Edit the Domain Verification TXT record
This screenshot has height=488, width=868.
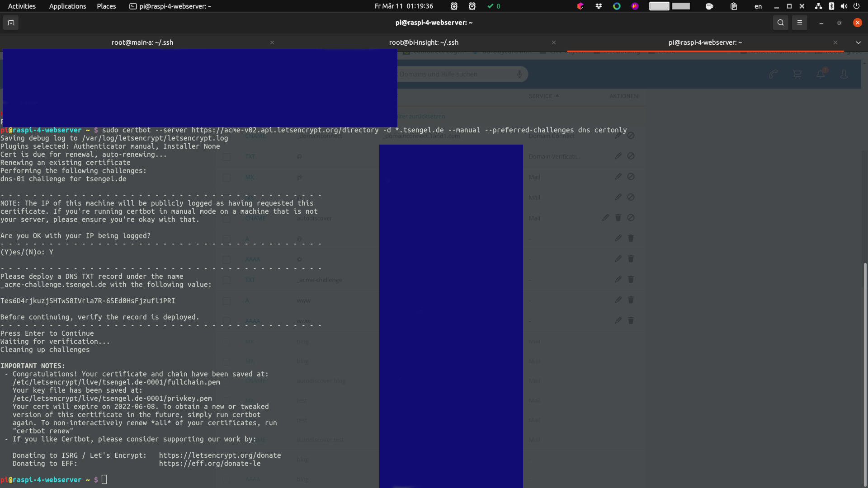tap(618, 156)
